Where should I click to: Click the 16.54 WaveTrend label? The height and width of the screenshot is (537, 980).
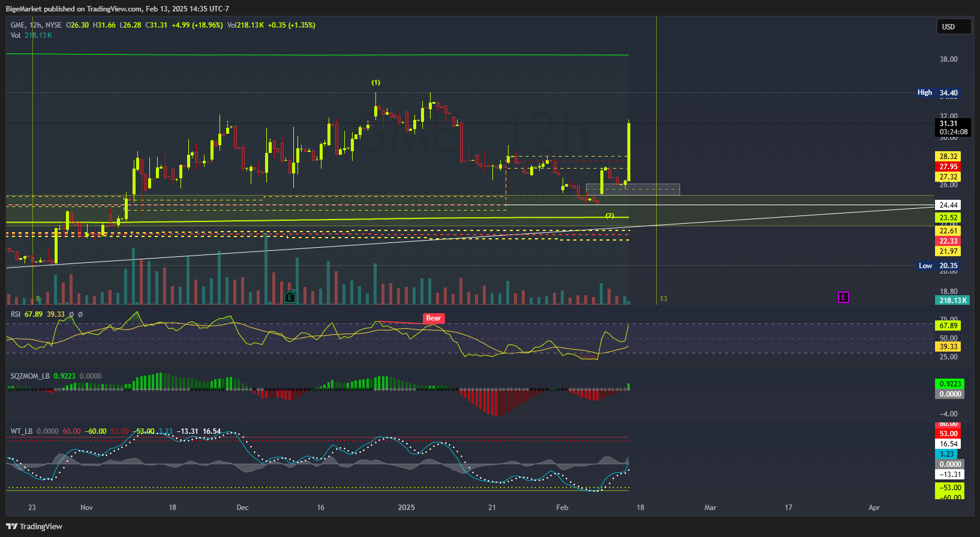click(948, 444)
